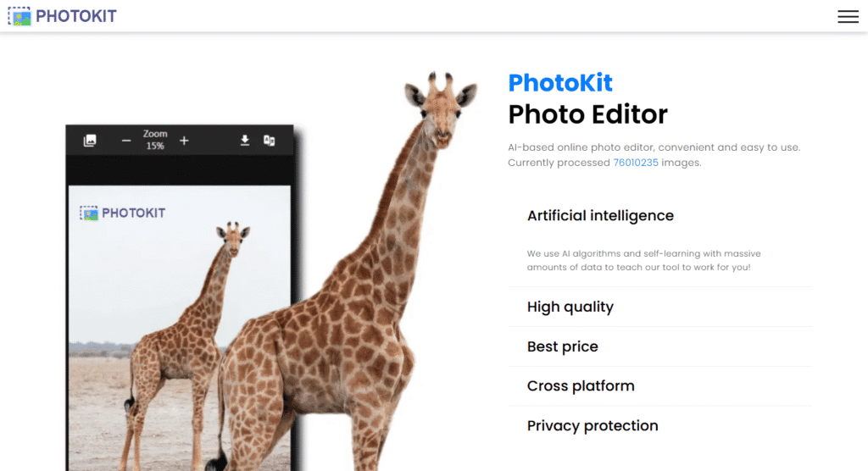Click the Zoom 15% label
Image resolution: width=868 pixels, height=471 pixels.
155,140
